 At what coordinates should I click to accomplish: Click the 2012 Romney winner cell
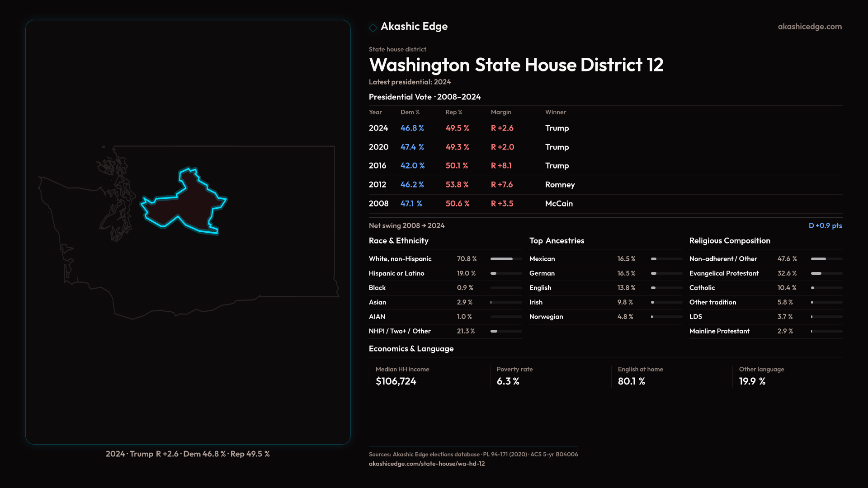coord(560,185)
